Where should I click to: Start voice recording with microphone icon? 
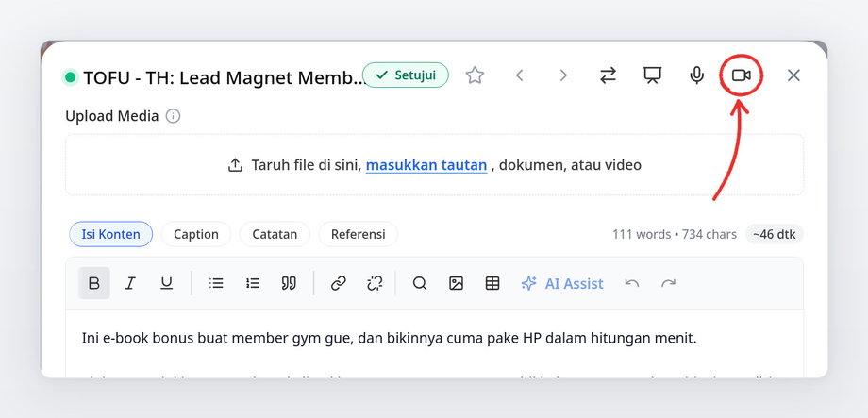coord(696,75)
